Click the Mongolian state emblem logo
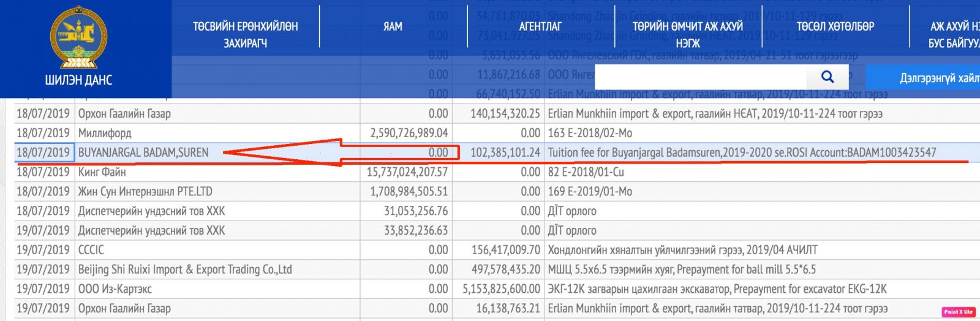The height and width of the screenshot is (321, 980). pos(78,37)
